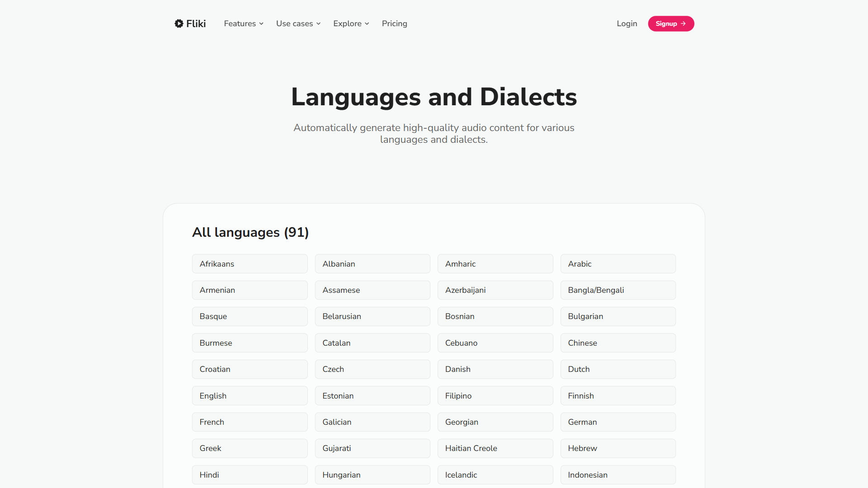Choose the Amharic language
This screenshot has height=488, width=868.
(x=495, y=264)
